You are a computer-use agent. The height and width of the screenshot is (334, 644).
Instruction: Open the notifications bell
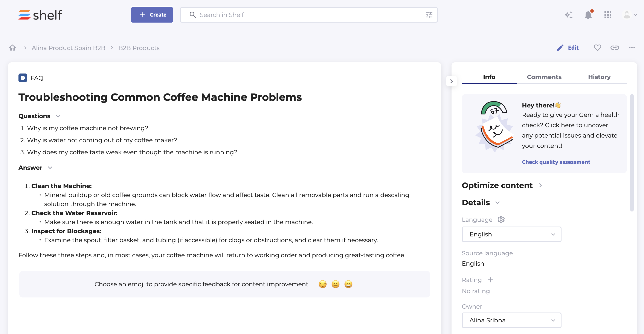[x=588, y=15]
